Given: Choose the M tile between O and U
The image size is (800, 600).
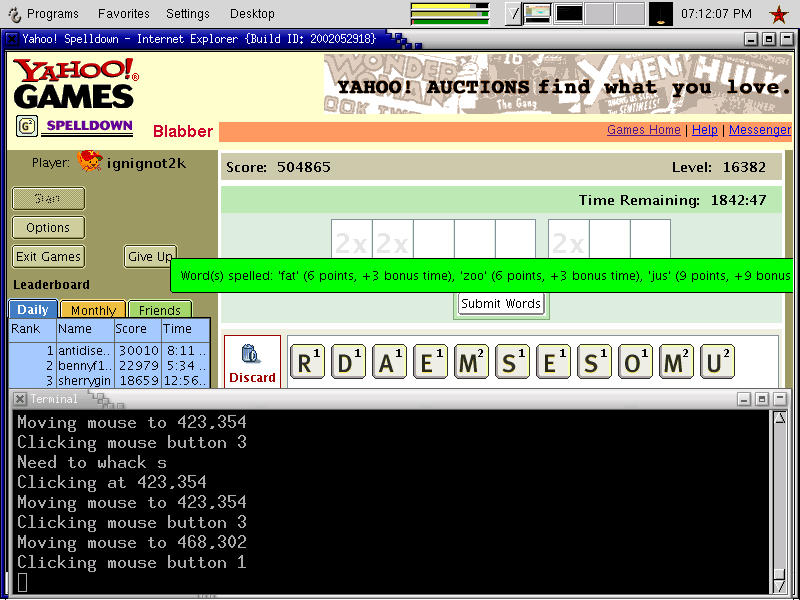Looking at the screenshot, I should pyautogui.click(x=676, y=362).
